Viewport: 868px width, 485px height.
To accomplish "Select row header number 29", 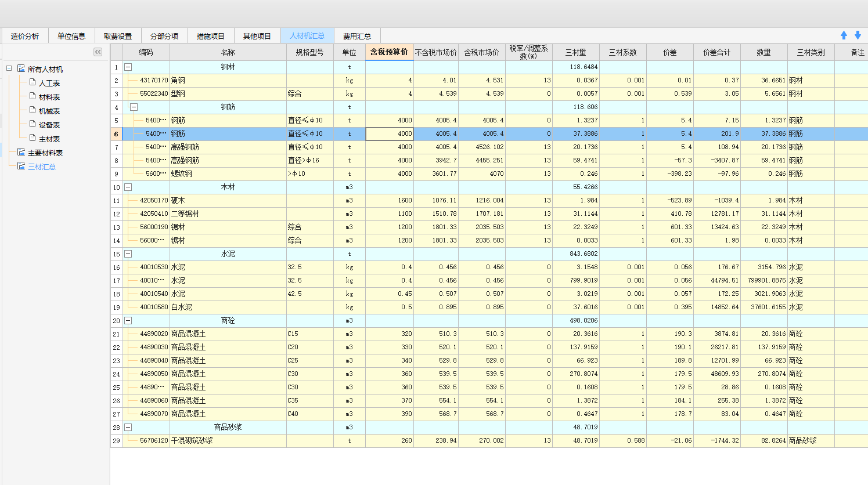I will 116,441.
